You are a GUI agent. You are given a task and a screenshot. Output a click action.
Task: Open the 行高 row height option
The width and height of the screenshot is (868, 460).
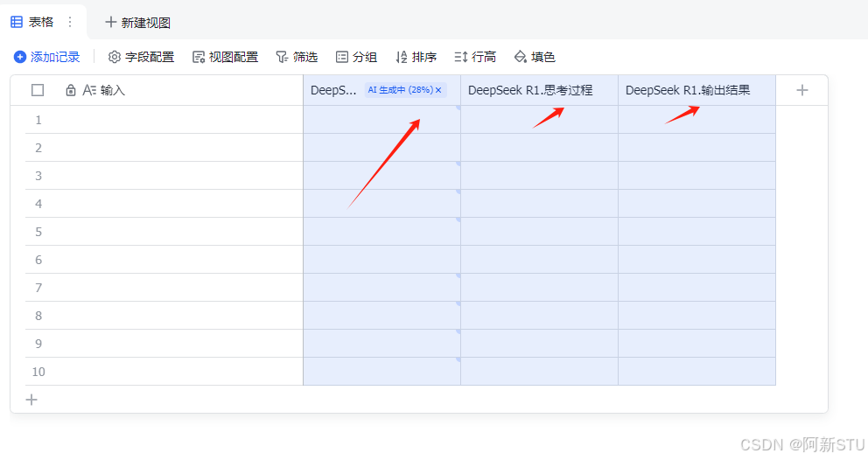click(x=475, y=57)
